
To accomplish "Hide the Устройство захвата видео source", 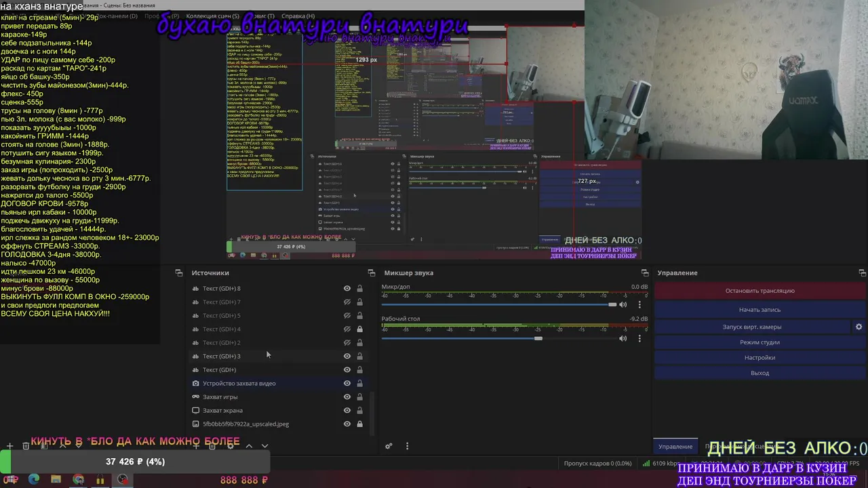I will tap(347, 383).
